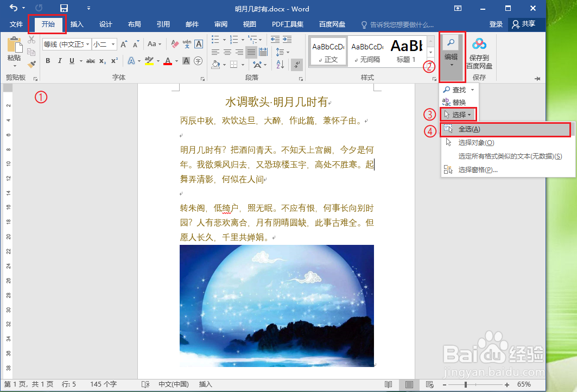This screenshot has width=577, height=392.
Task: Select center text alignment
Action: point(228,52)
